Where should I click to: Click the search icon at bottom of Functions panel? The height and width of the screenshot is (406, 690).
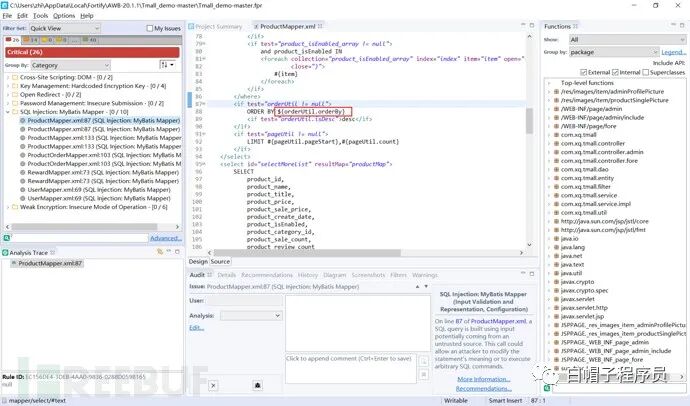[x=547, y=388]
